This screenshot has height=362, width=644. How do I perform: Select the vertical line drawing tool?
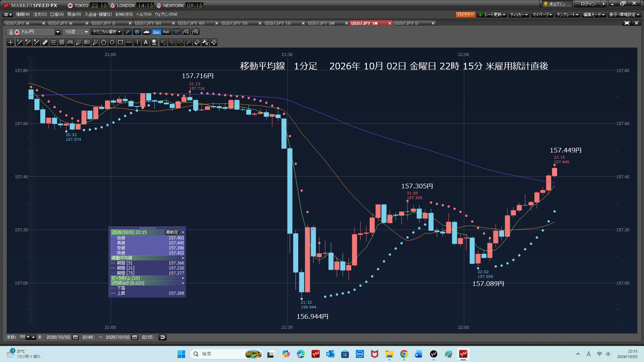(x=137, y=42)
